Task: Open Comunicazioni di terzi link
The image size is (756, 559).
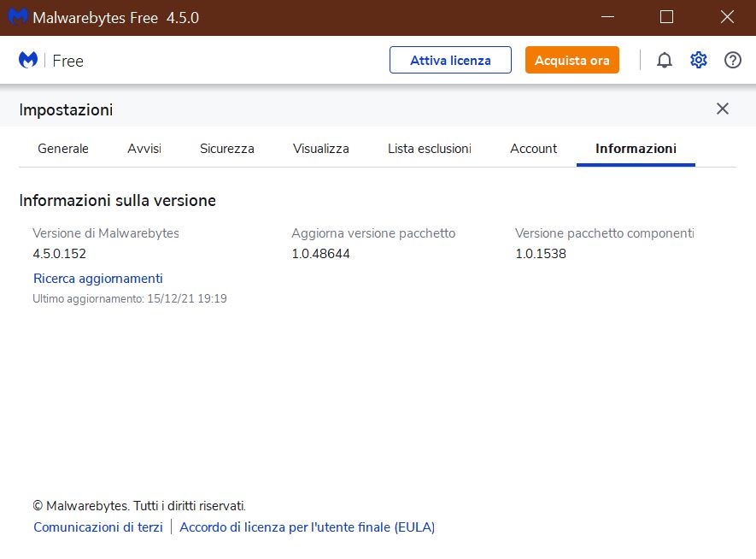Action: tap(98, 527)
